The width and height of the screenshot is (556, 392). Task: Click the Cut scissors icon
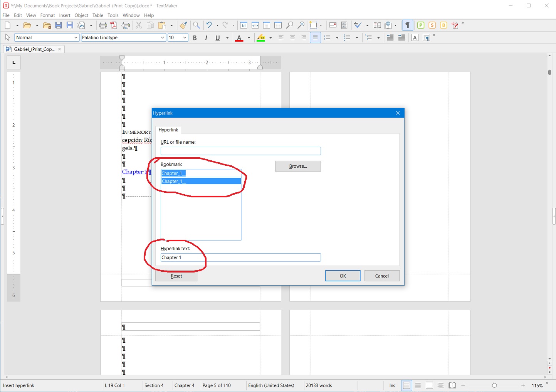(139, 25)
